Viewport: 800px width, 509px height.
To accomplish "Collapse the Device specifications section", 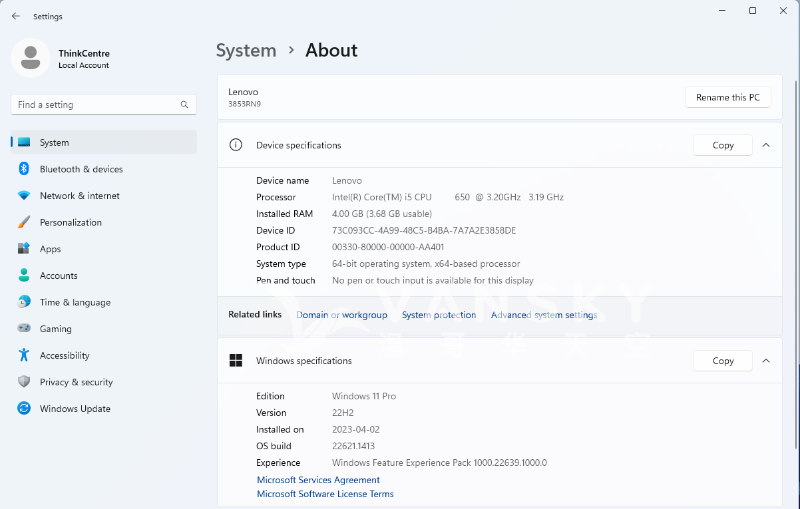I will pos(766,145).
